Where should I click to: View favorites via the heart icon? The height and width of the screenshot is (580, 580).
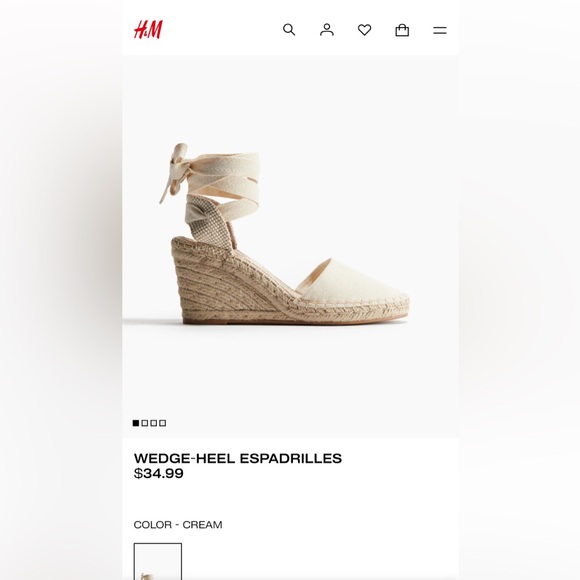364,30
